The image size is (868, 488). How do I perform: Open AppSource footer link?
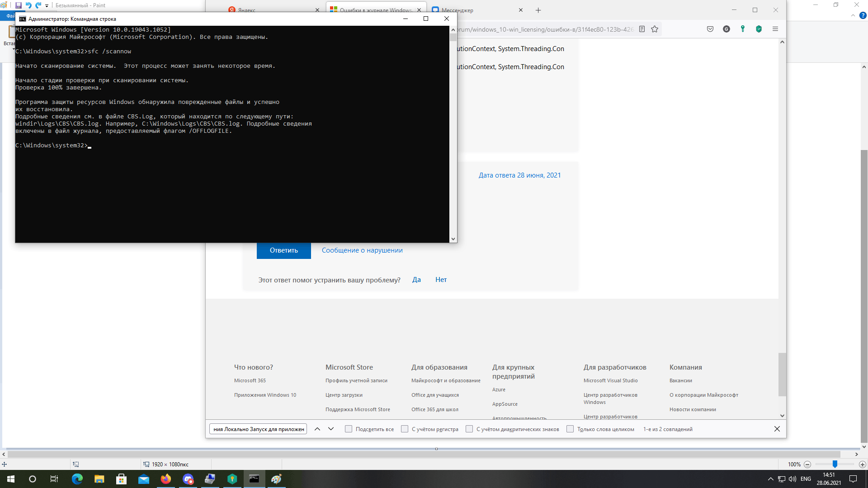[x=505, y=404]
